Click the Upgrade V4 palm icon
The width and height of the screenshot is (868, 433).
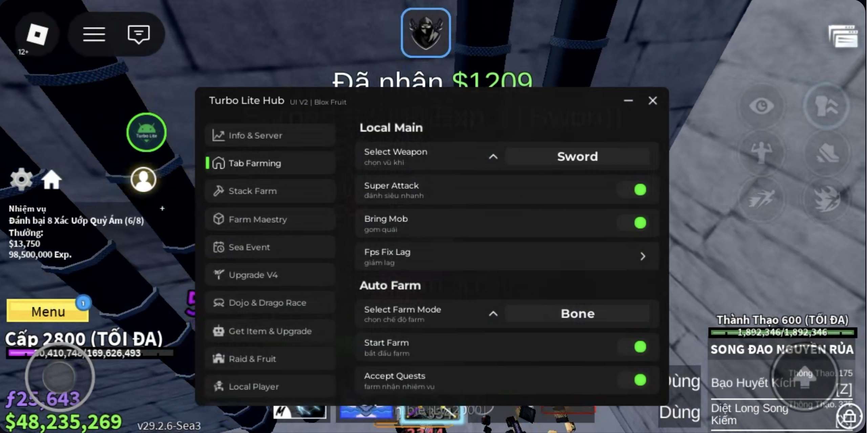click(218, 275)
